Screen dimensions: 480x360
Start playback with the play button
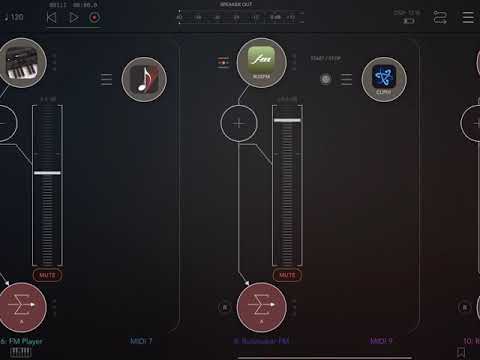pyautogui.click(x=74, y=17)
